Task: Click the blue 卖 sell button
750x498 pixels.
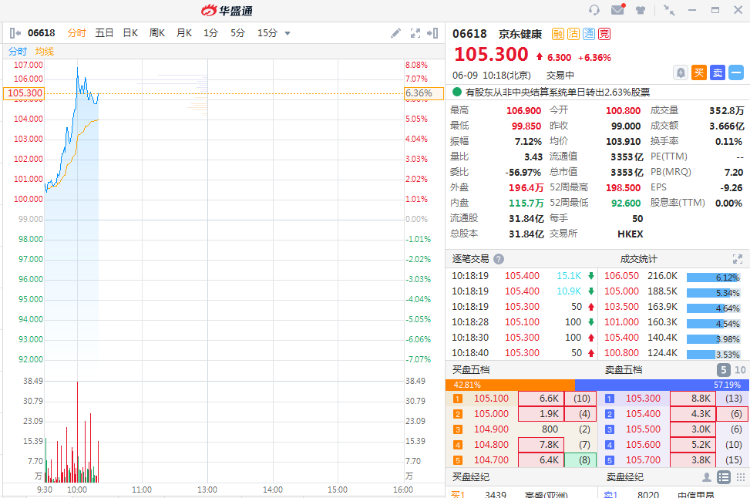Action: click(717, 72)
